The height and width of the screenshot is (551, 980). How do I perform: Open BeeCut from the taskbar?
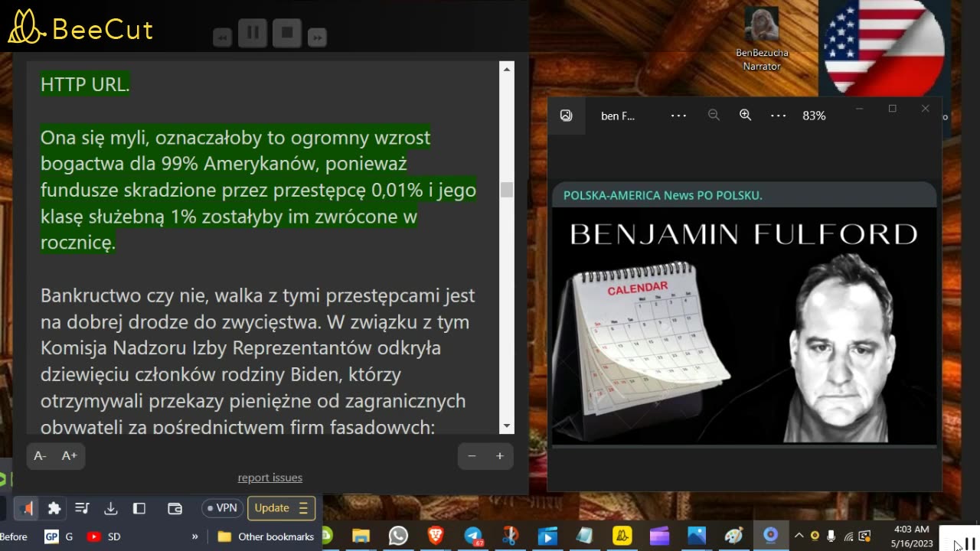tap(622, 536)
